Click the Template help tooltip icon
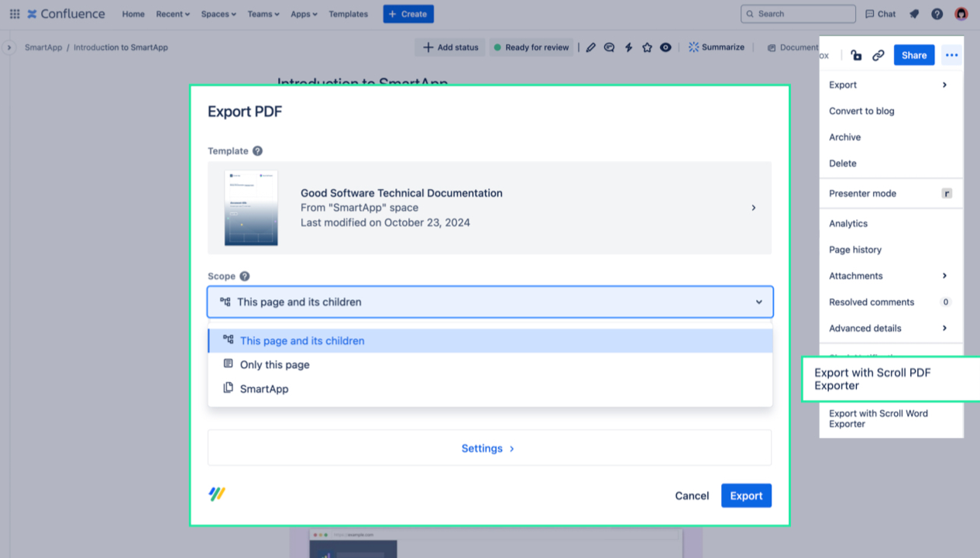The width and height of the screenshot is (980, 558). 257,151
